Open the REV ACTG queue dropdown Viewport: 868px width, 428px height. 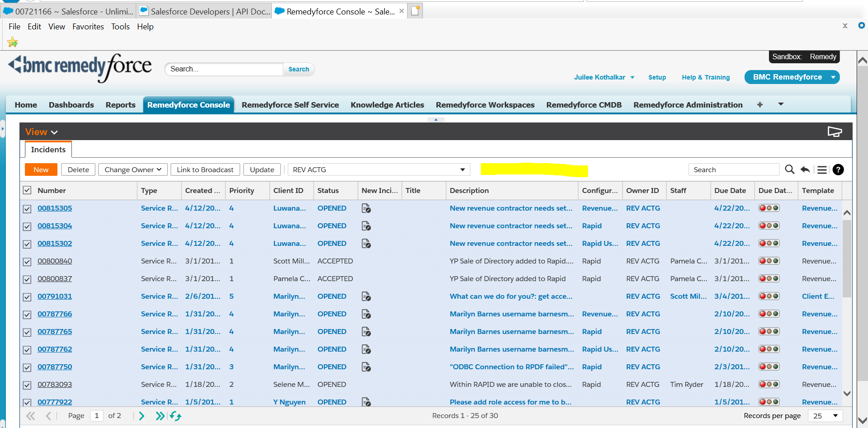[x=462, y=169]
